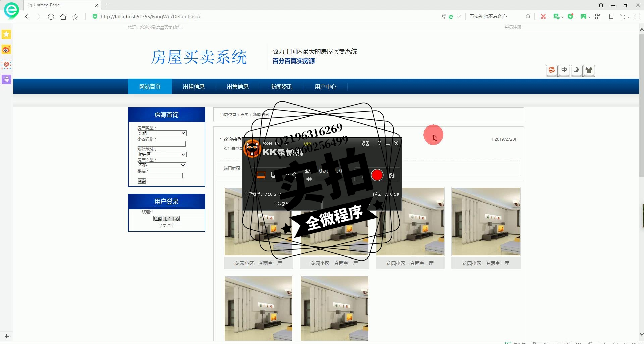This screenshot has width=644, height=344.
Task: Close the KK recorder window
Action: click(396, 143)
